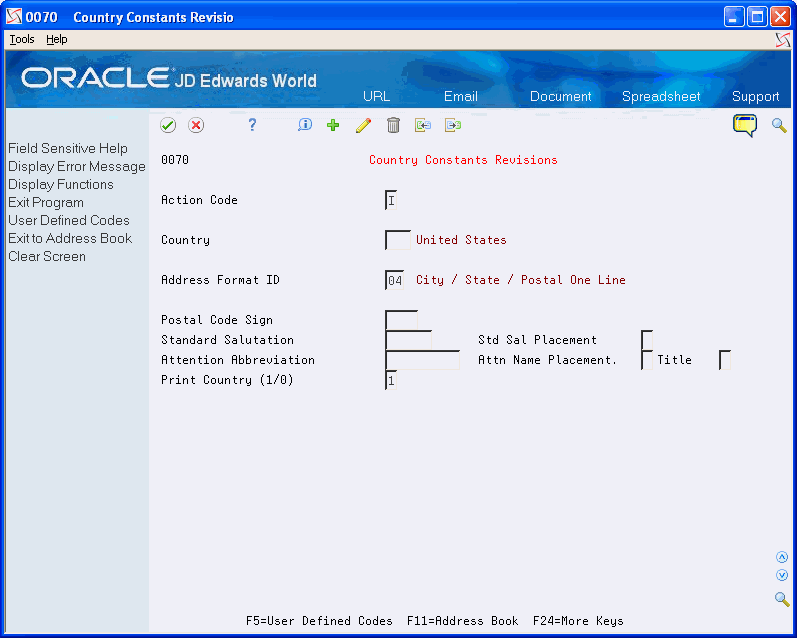Click the '0070' program number text
This screenshot has width=797, height=638.
175,160
